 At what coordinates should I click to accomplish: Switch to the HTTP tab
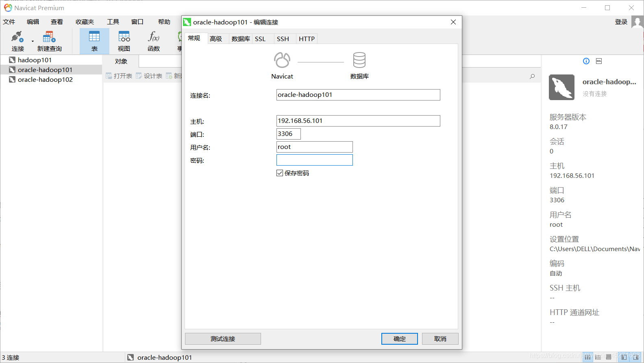coord(307,39)
